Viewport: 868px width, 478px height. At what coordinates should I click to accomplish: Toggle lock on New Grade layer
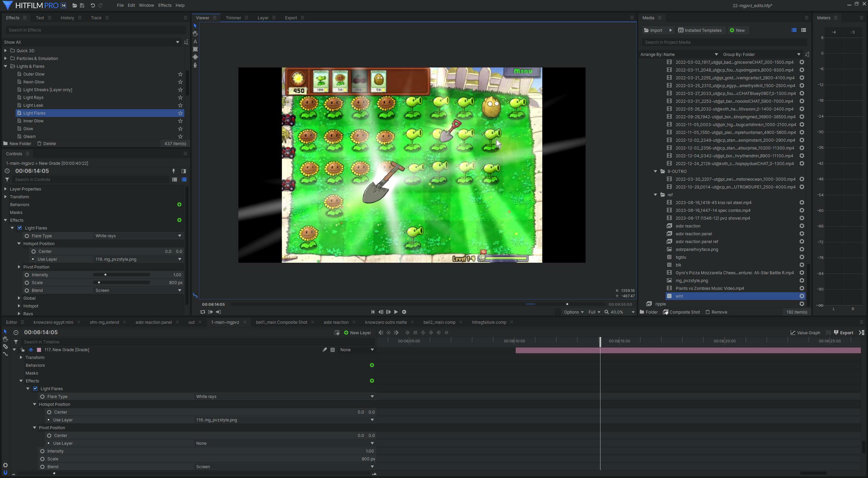[22, 350]
